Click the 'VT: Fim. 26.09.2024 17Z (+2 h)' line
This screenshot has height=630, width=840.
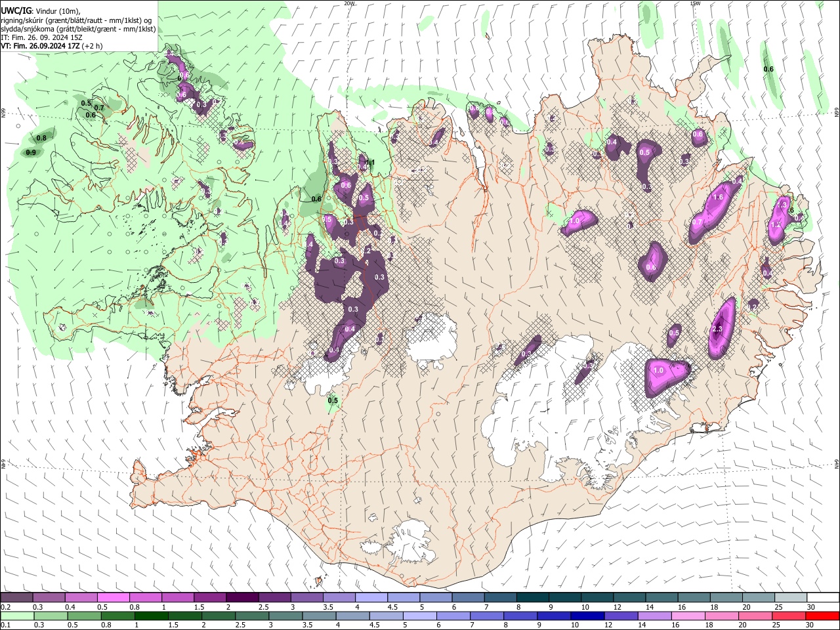tap(52, 46)
